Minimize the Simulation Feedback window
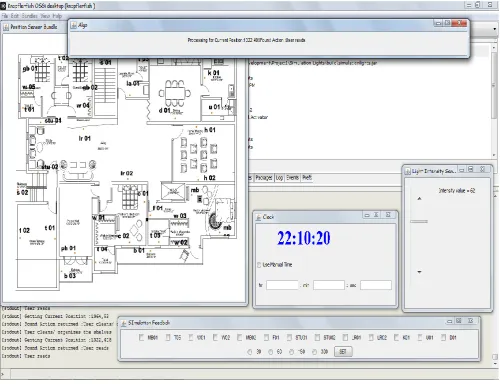 [450, 321]
